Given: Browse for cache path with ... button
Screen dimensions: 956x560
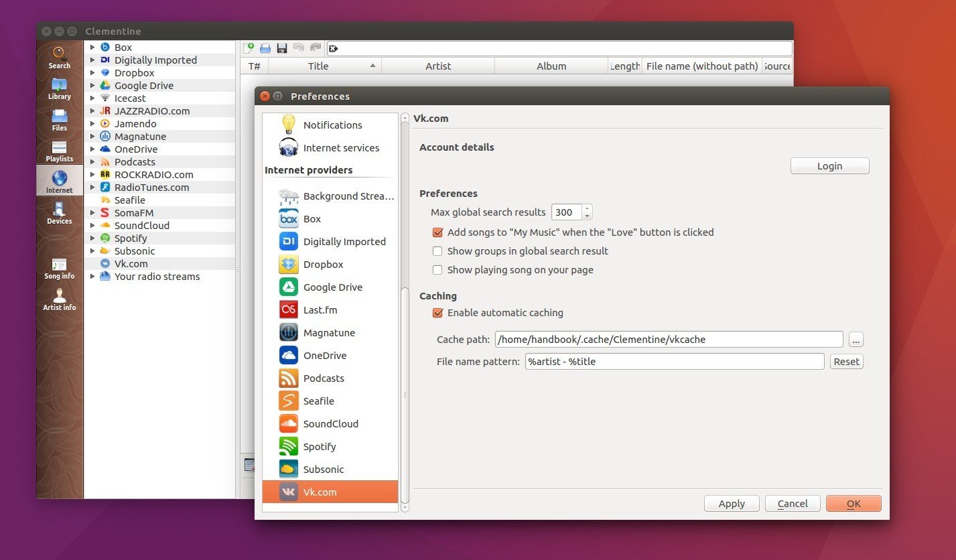Looking at the screenshot, I should 856,340.
